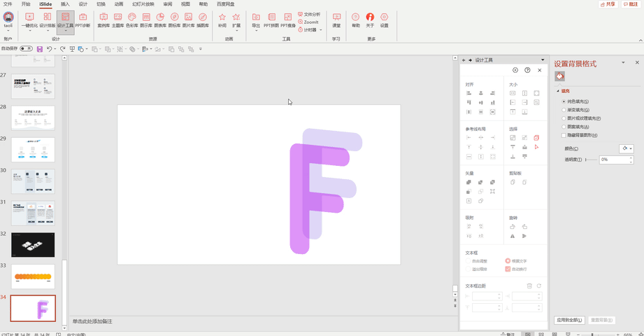Open the 图示库 diagram library

click(146, 20)
